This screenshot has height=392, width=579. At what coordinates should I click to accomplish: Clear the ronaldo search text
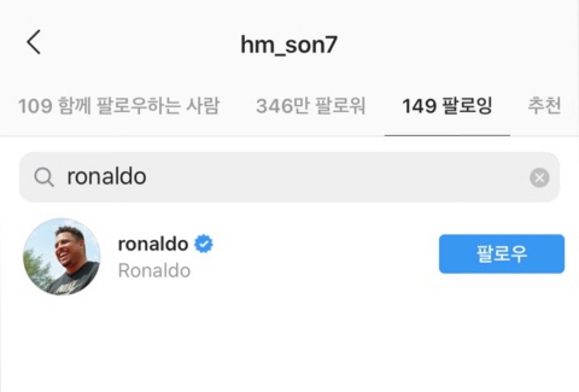click(x=539, y=177)
